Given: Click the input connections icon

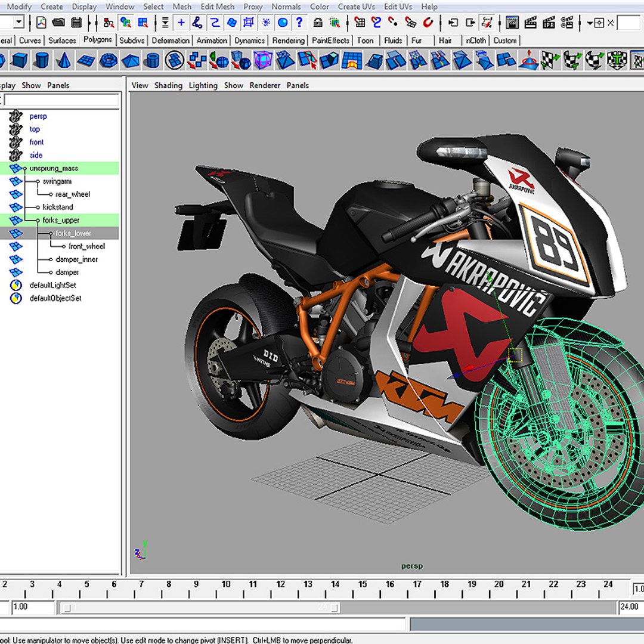Looking at the screenshot, I should (453, 23).
